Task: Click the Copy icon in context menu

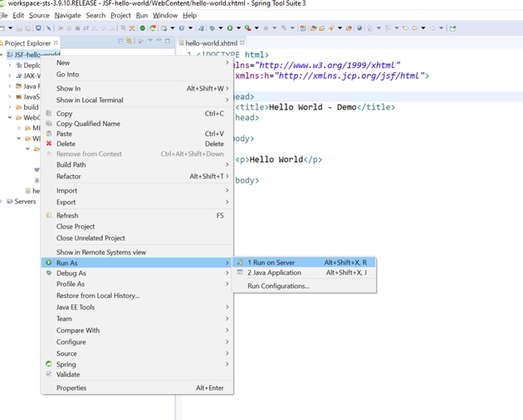Action: (x=49, y=114)
